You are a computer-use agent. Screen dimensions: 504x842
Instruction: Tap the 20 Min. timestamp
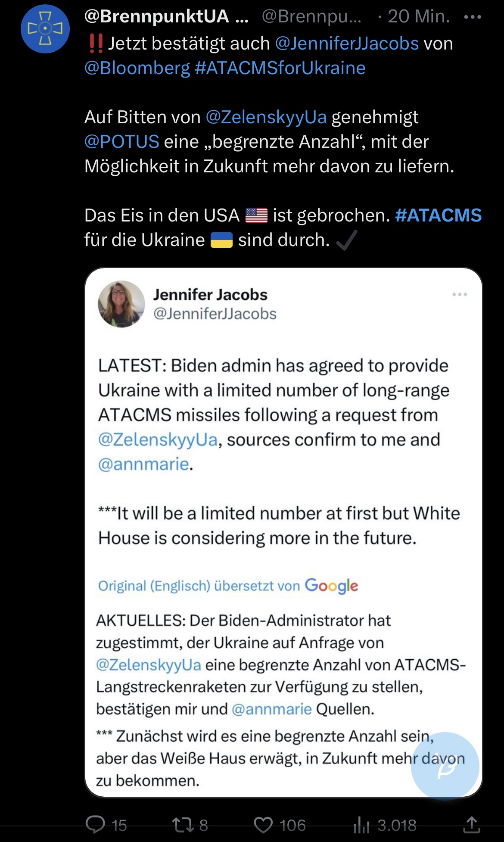pyautogui.click(x=418, y=16)
